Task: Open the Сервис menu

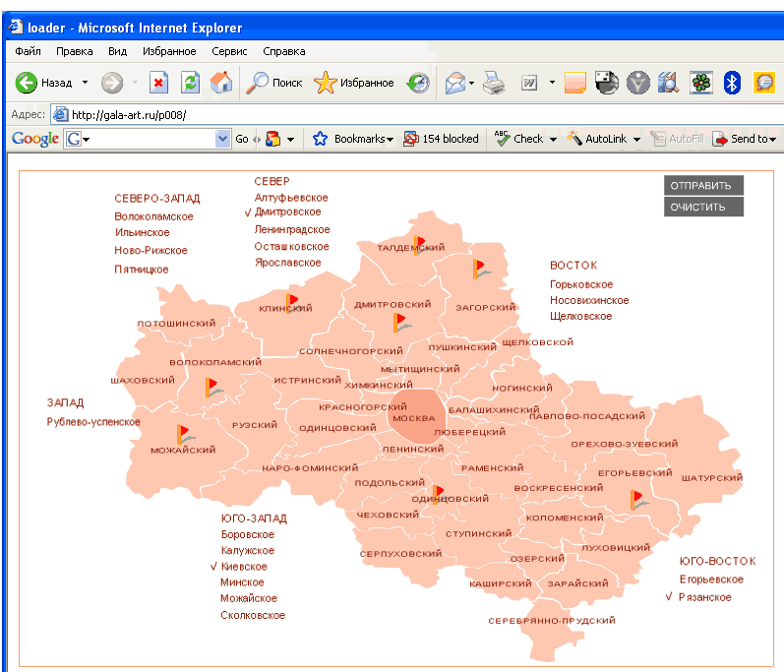Action: point(229,51)
